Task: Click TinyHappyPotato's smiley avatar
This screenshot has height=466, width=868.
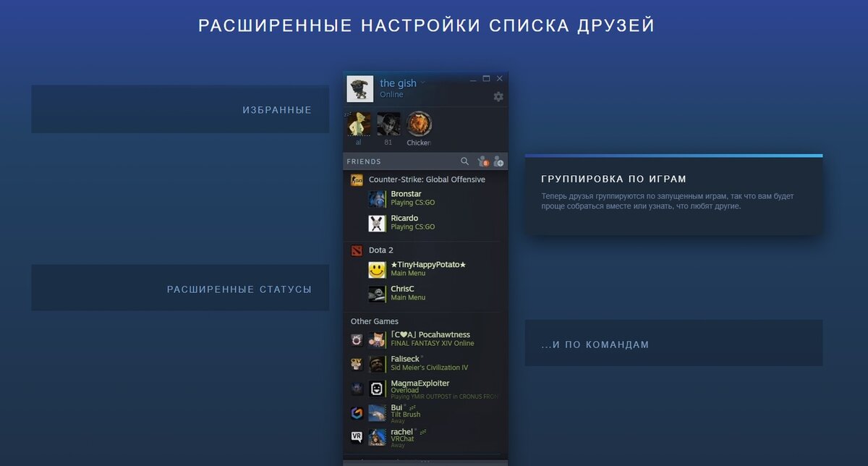Action: (x=377, y=270)
